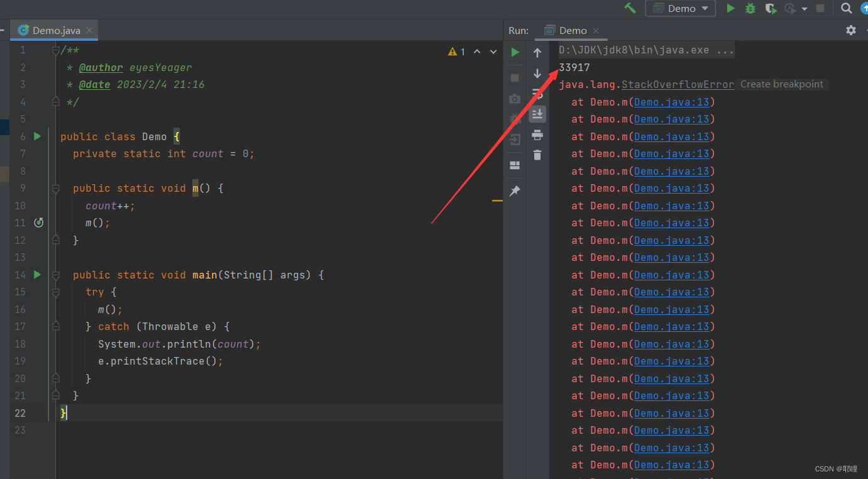Start debugging Demo with the bug icon

pyautogui.click(x=750, y=8)
